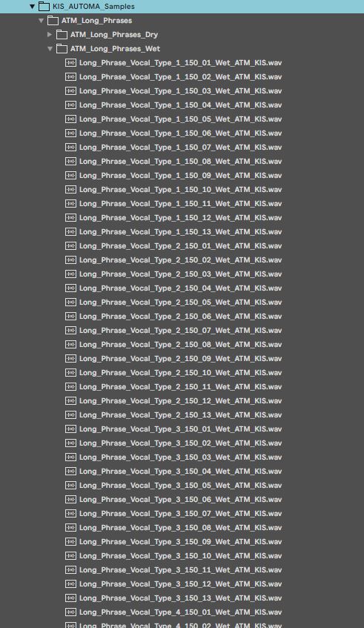The image size is (364, 628).
Task: Collapse the ATM_Long_Phrases folder arrow
Action: 42,21
